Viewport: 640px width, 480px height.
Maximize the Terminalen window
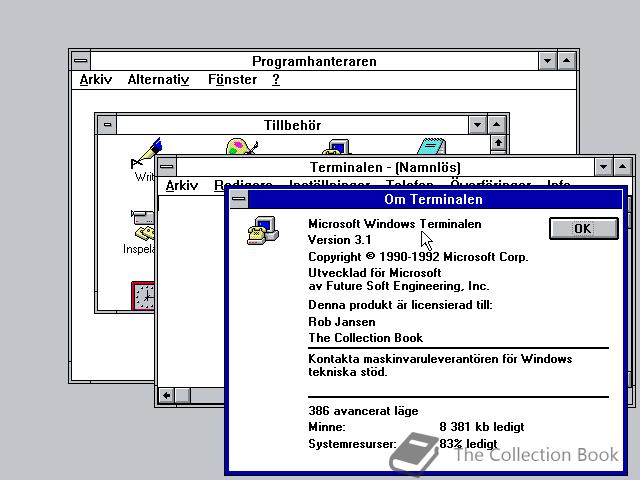pyautogui.click(x=622, y=167)
